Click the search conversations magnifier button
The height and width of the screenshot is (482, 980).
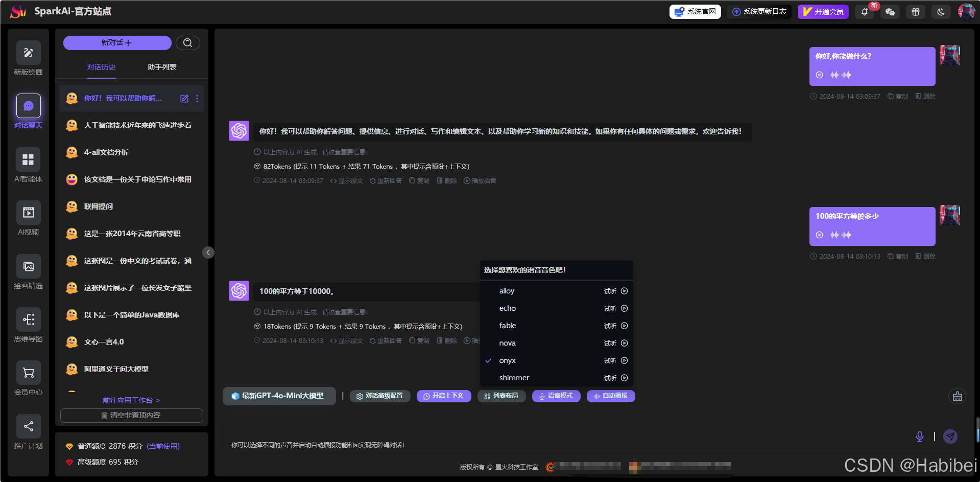[x=188, y=43]
